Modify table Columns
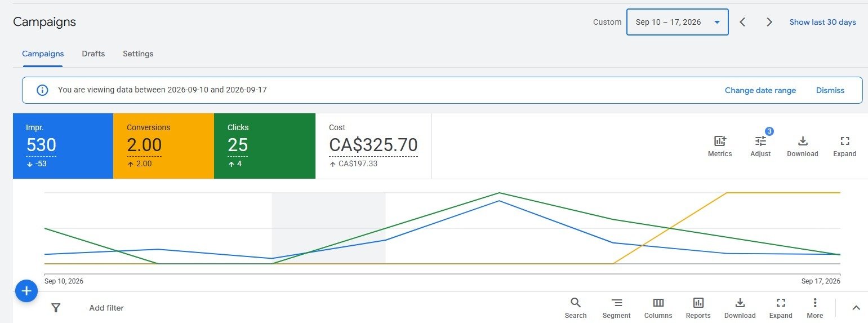 pos(658,308)
